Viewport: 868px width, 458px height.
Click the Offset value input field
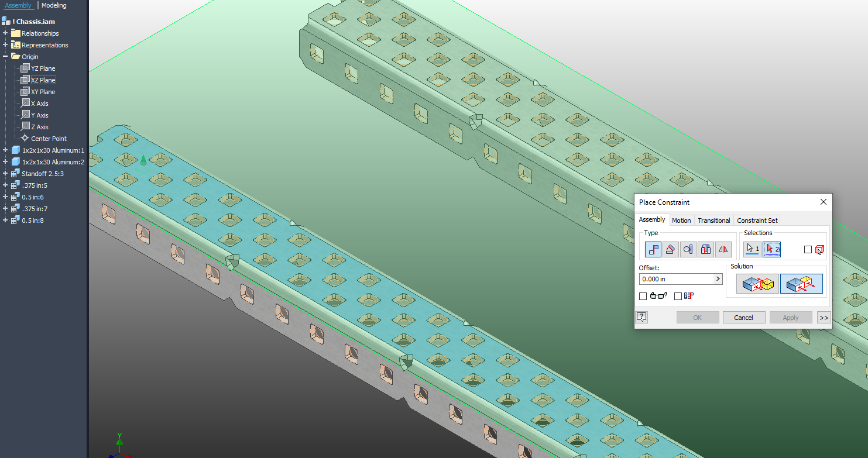[677, 279]
